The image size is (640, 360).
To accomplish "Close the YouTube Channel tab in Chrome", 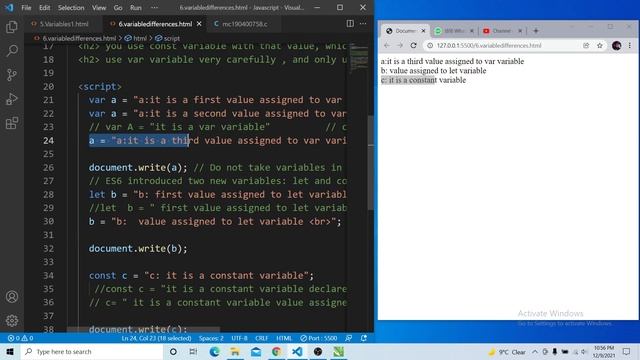I will coord(520,31).
